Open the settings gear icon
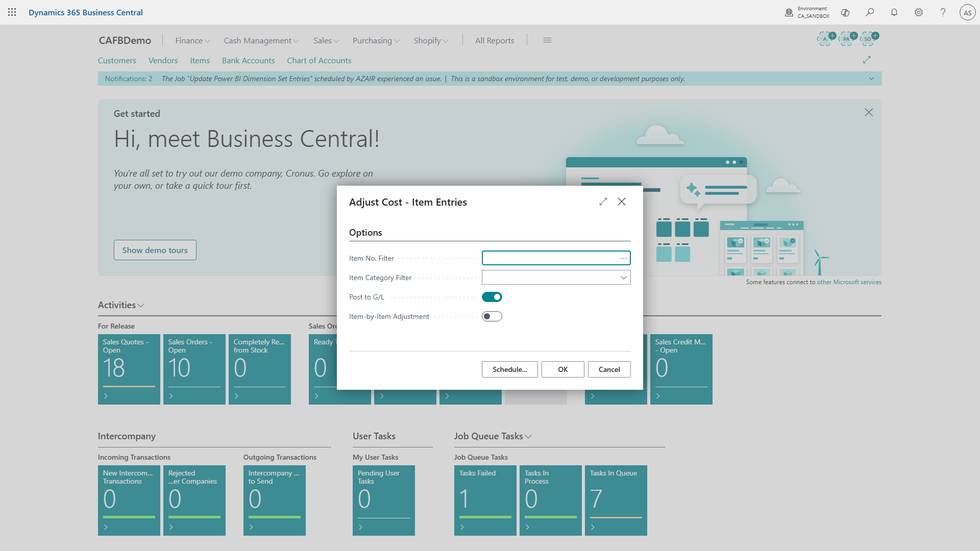The width and height of the screenshot is (980, 551). pos(919,12)
